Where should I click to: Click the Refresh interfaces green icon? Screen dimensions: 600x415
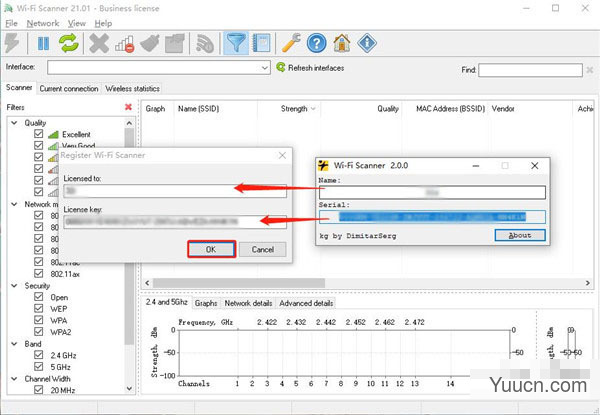[x=281, y=67]
